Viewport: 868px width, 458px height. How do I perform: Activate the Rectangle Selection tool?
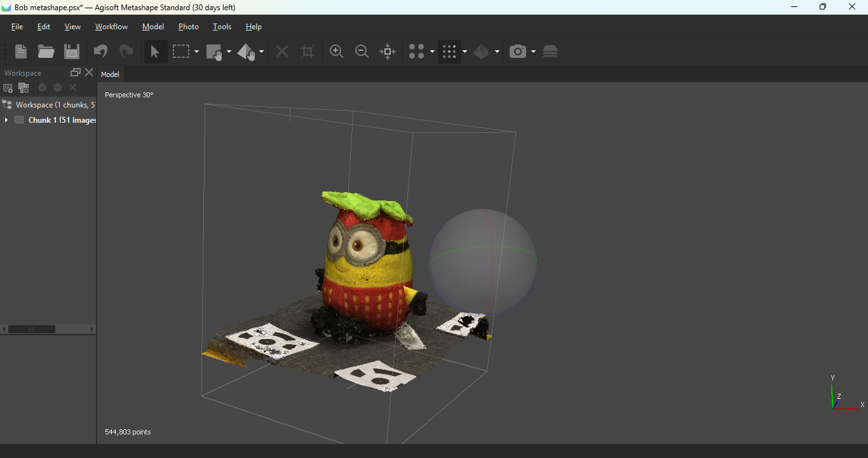coord(182,52)
